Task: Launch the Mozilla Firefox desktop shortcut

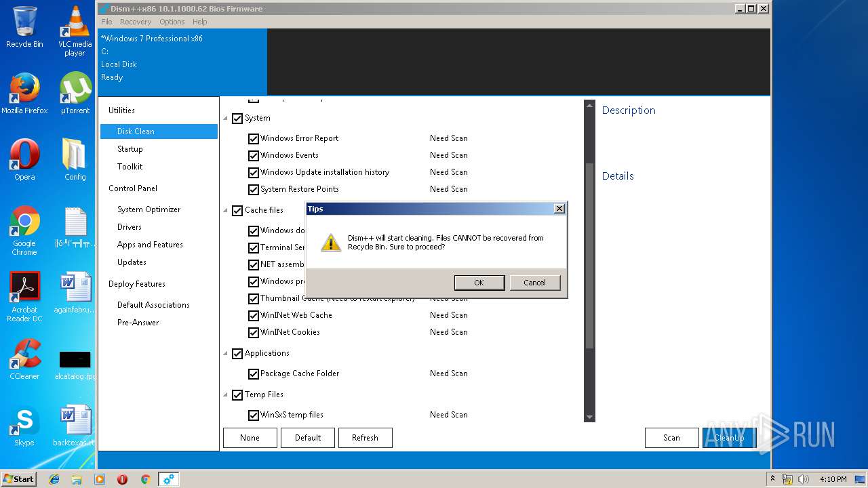Action: coord(24,94)
